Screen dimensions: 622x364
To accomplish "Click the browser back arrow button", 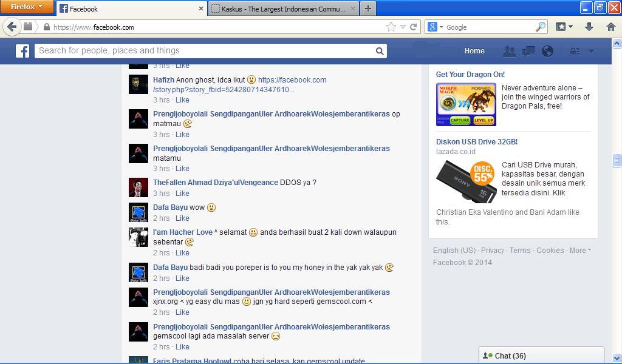I will click(x=12, y=27).
